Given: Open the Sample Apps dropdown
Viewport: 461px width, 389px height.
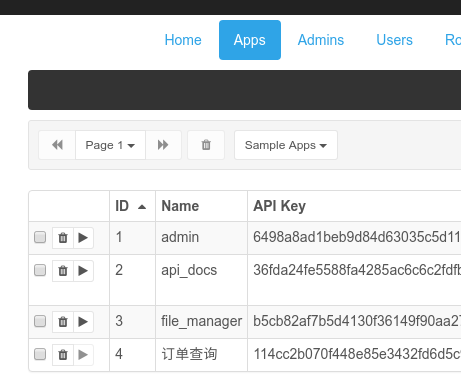Looking at the screenshot, I should tap(286, 145).
